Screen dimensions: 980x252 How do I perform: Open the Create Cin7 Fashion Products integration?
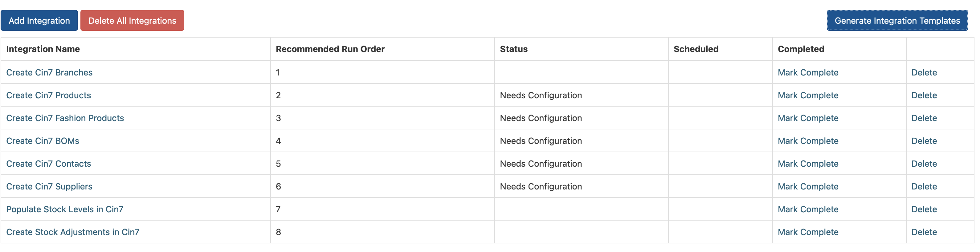tap(65, 118)
